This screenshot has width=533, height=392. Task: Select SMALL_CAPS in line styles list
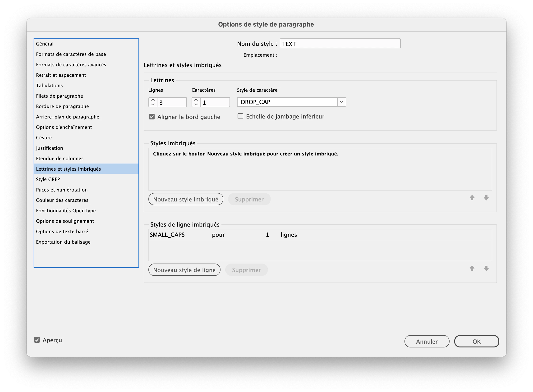[167, 235]
